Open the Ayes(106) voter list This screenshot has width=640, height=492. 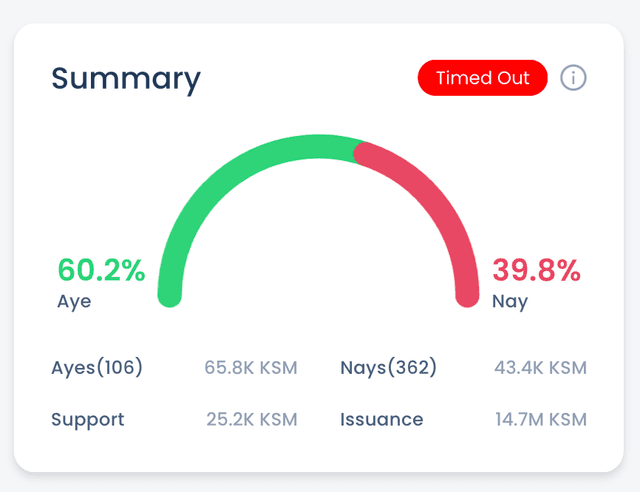click(97, 368)
